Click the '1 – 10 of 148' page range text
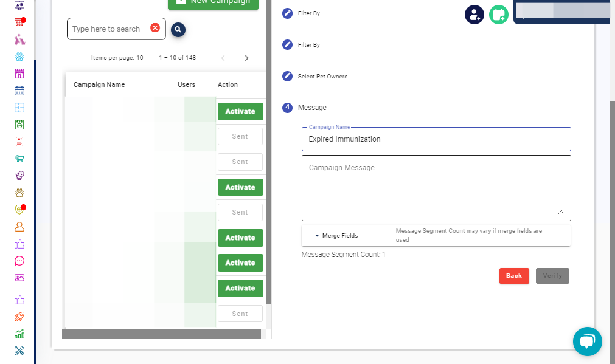615x364 pixels. coord(177,58)
